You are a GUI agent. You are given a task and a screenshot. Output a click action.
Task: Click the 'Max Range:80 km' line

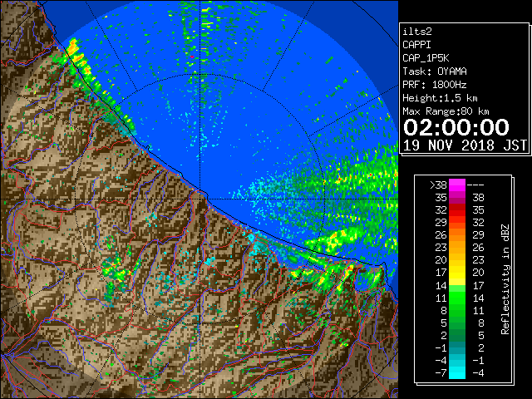click(x=446, y=111)
